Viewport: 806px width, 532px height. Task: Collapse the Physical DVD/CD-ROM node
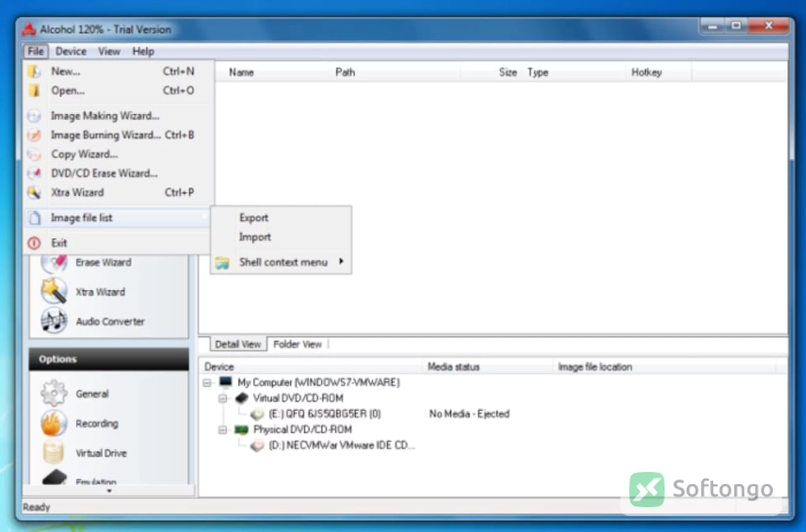(223, 430)
